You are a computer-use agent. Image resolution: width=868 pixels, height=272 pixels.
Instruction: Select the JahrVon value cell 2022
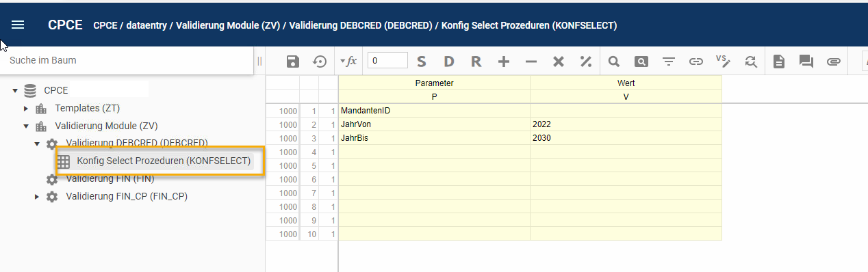coord(626,124)
